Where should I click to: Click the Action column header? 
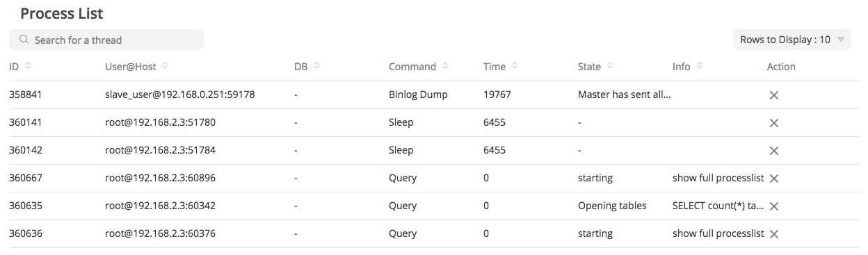point(781,67)
